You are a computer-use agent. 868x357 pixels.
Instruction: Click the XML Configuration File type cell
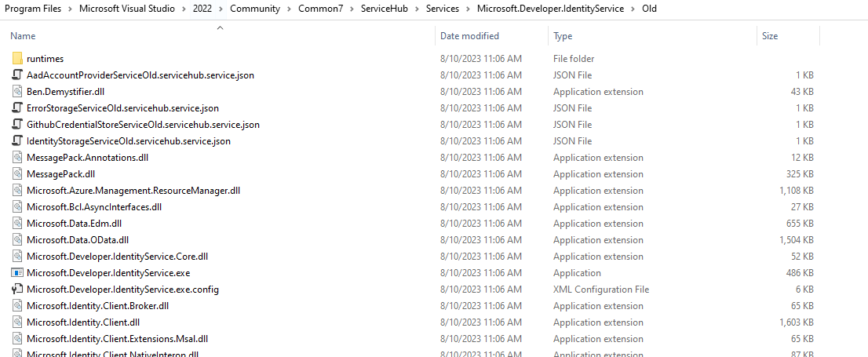(601, 290)
